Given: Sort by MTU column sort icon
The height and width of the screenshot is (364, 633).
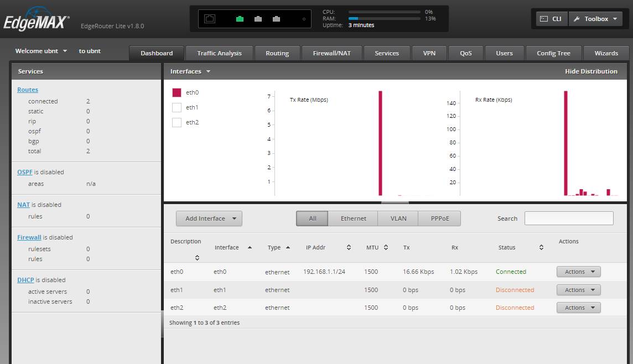Looking at the screenshot, I should (x=386, y=248).
